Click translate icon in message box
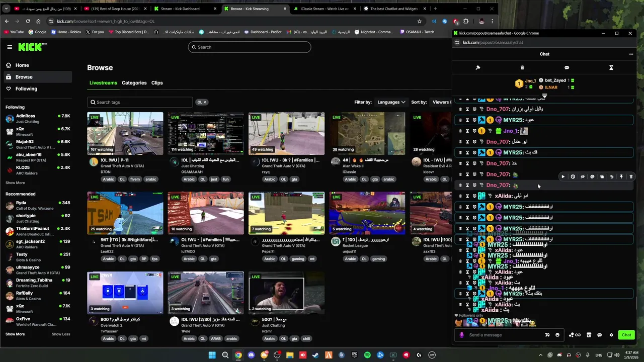This screenshot has height=362, width=644. [547, 335]
